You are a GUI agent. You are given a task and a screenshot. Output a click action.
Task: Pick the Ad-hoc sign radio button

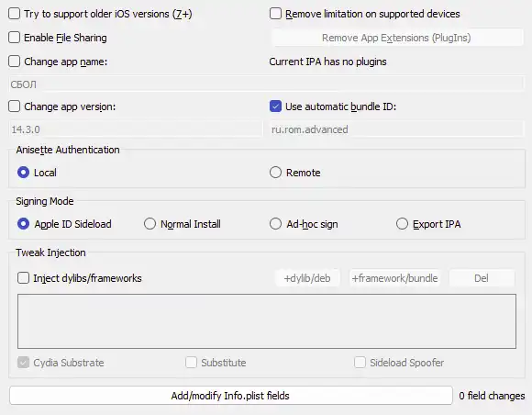(x=275, y=224)
